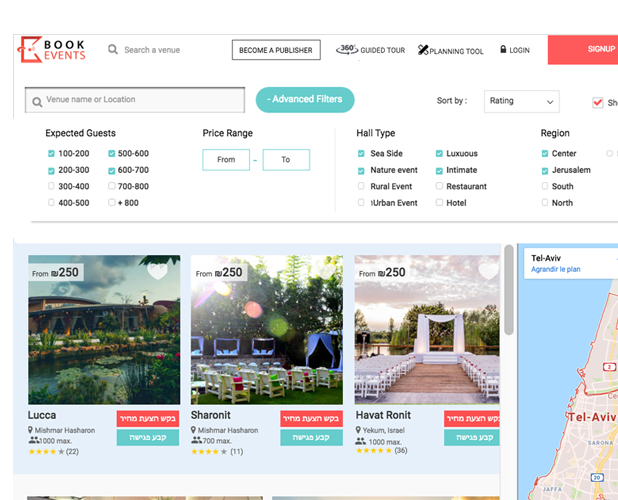This screenshot has height=500, width=618.
Task: Check the 700-800 guests checkbox
Action: (112, 186)
